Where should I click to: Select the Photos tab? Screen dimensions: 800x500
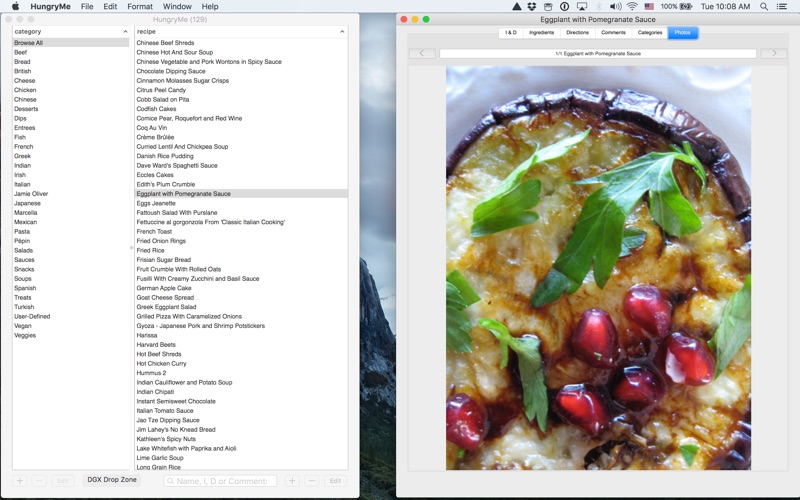683,33
